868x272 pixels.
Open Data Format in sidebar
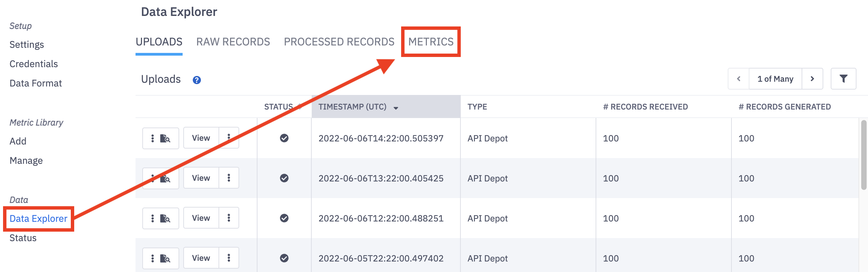(x=36, y=83)
